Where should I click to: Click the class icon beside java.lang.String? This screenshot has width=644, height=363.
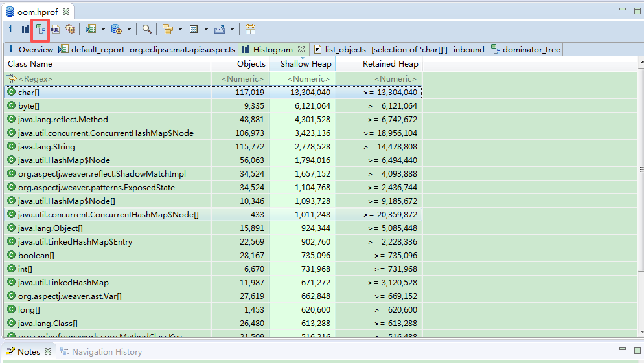coord(12,146)
